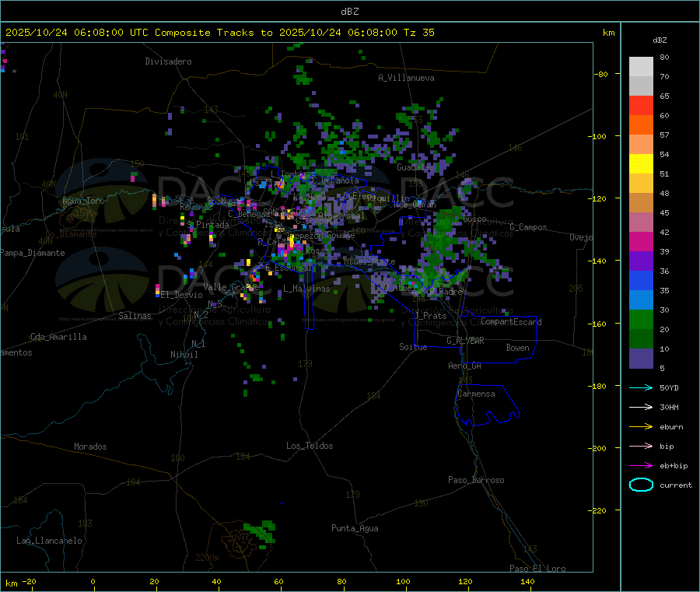Click the 0 km bottom axis label
The image size is (700, 592).
(x=93, y=581)
